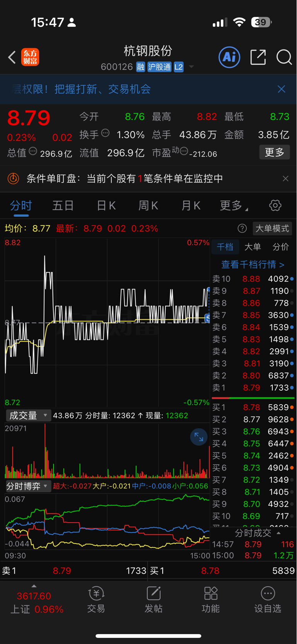Tap the share export icon
The height and width of the screenshot is (644, 297).
(x=258, y=57)
